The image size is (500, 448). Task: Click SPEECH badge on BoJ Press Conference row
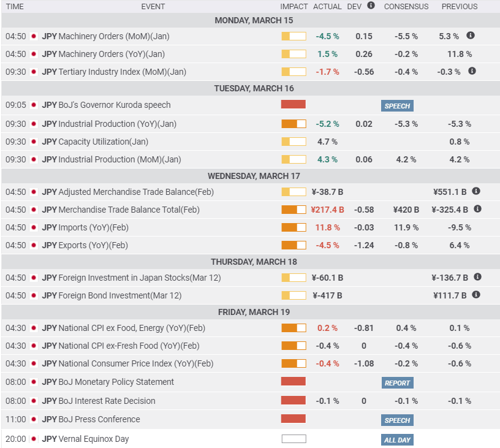click(397, 420)
